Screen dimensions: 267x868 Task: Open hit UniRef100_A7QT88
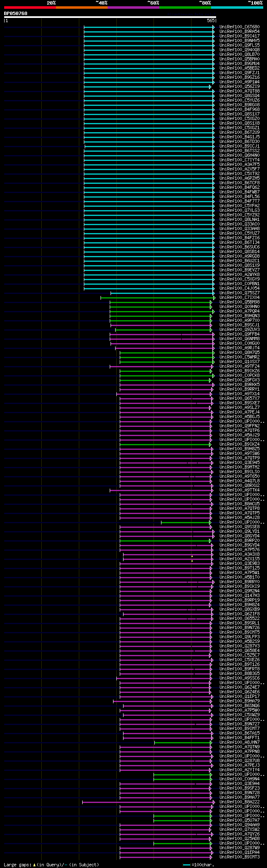pos(239,91)
